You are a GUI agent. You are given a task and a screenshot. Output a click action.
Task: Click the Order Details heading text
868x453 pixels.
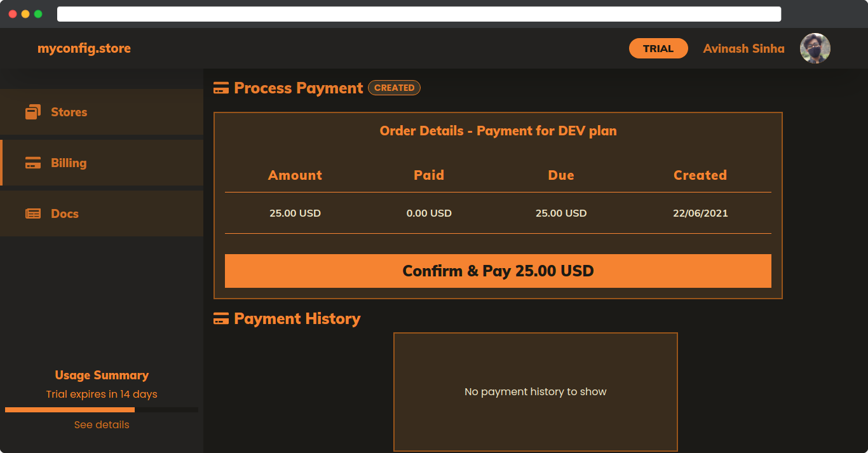tap(498, 131)
